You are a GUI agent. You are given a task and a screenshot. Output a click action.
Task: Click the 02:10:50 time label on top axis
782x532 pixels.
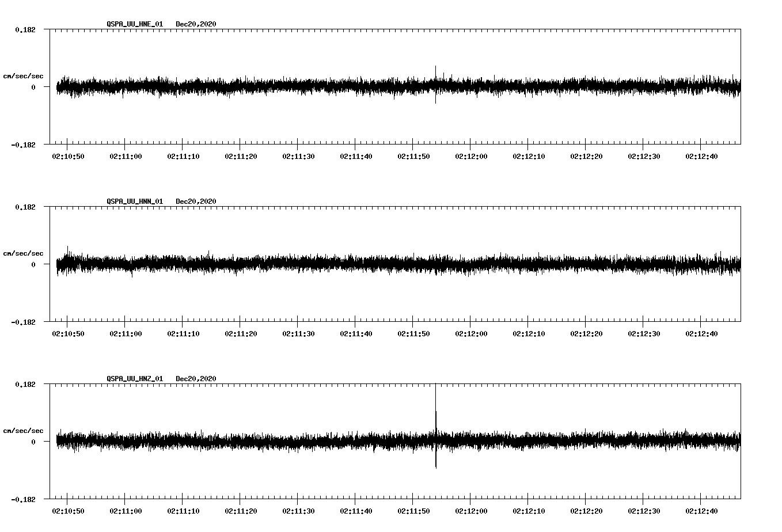67,155
